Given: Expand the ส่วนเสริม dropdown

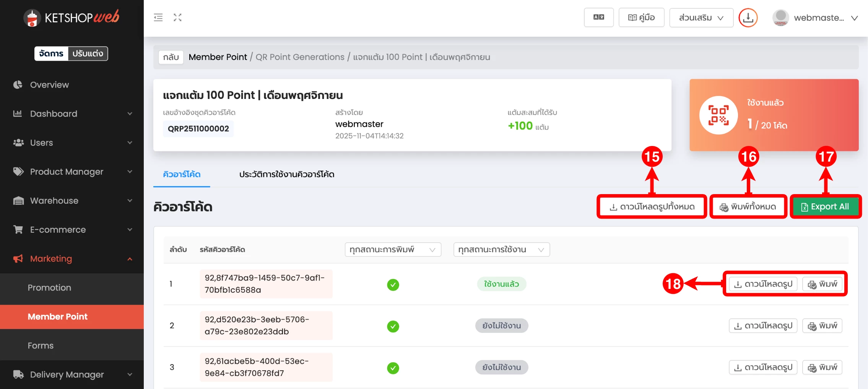Looking at the screenshot, I should 701,18.
